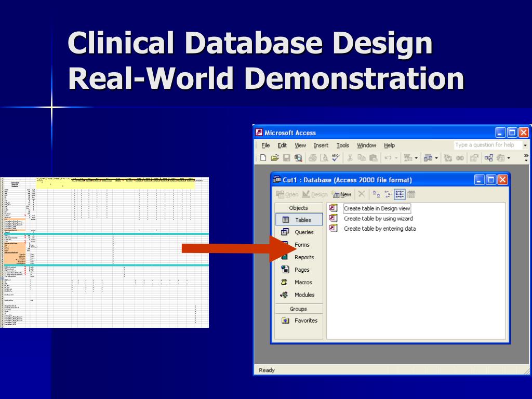
Task: Select the Forms object label
Action: tap(302, 245)
